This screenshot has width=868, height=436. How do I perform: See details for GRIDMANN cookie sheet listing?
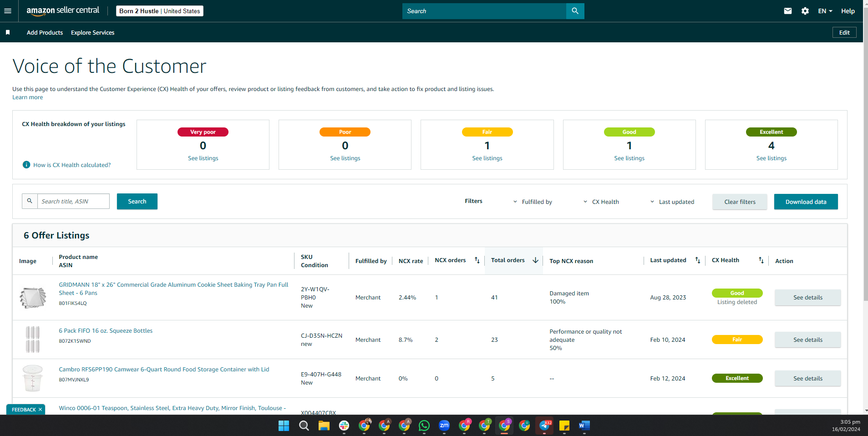click(807, 298)
